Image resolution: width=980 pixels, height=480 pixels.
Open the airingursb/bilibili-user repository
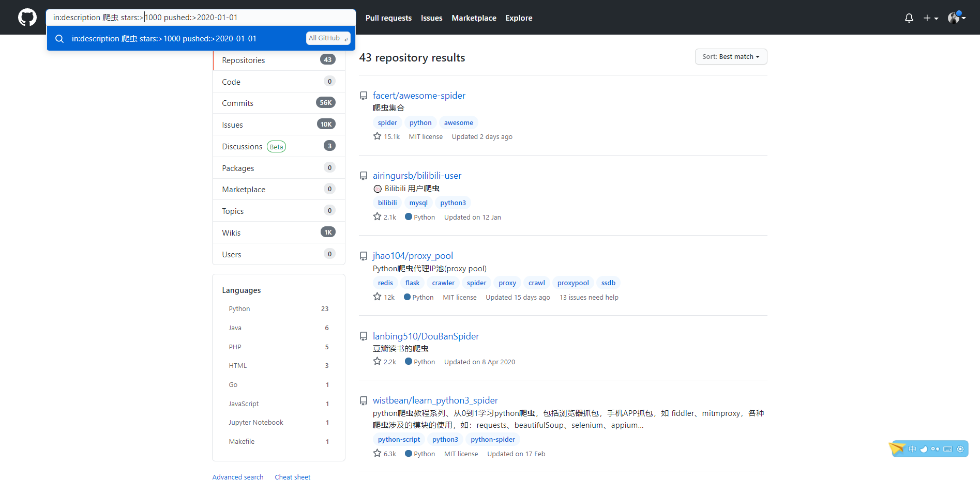417,176
